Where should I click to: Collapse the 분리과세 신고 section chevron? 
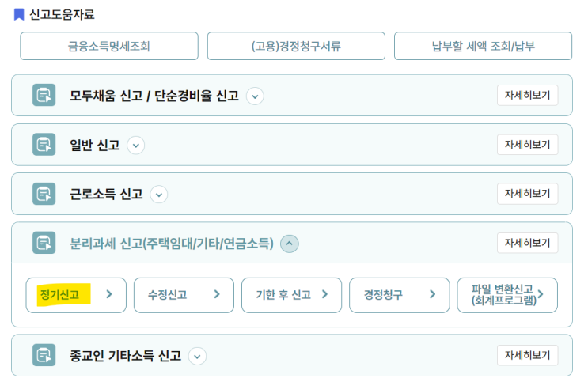[290, 244]
